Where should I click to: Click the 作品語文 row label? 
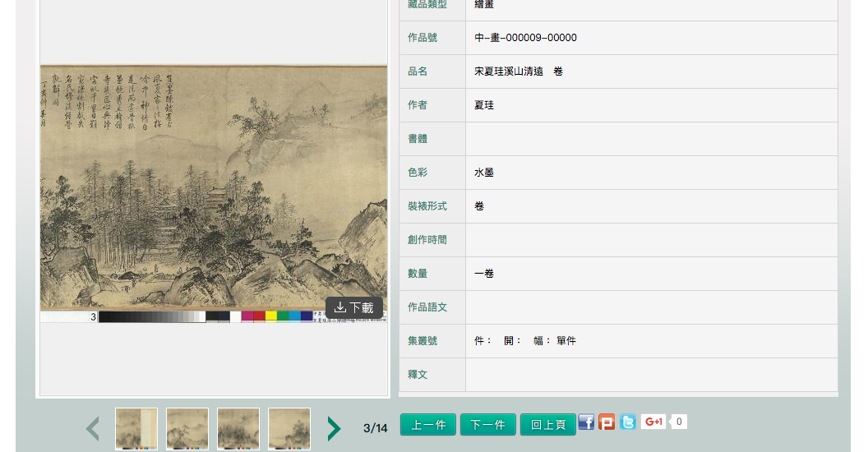(x=427, y=307)
